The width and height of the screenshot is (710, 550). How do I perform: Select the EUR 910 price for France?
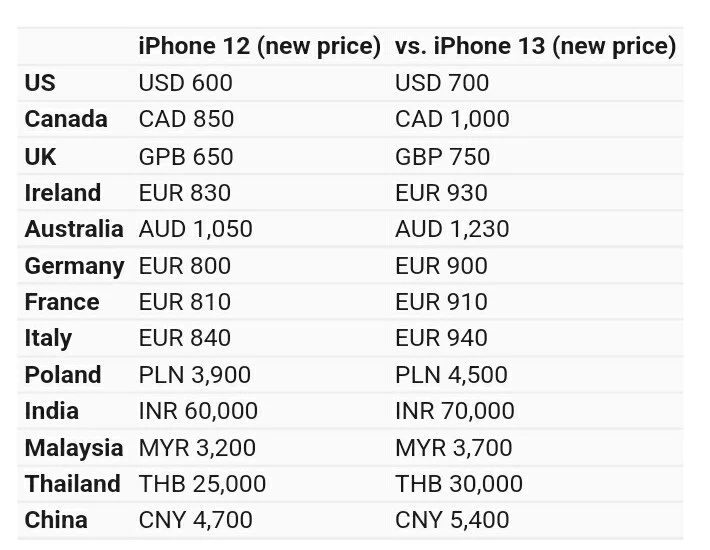(x=441, y=302)
